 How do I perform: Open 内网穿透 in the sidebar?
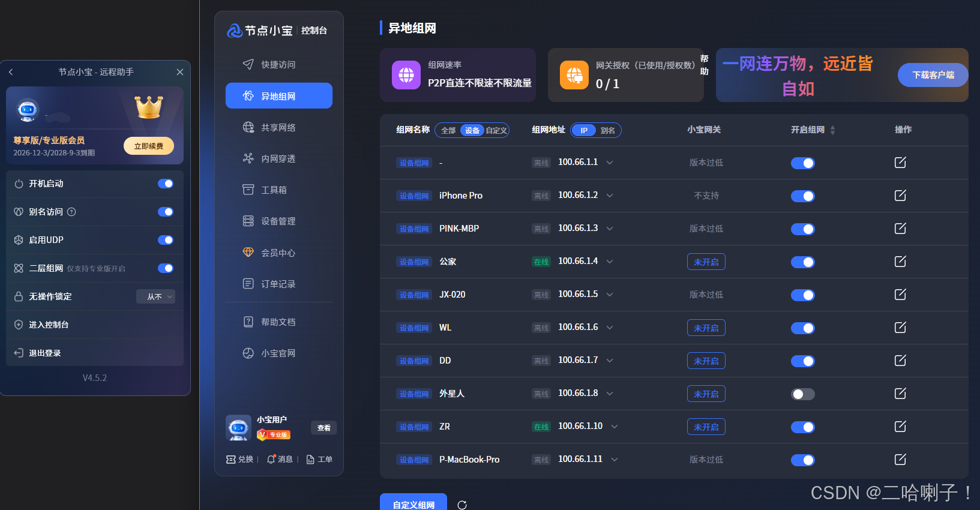pyautogui.click(x=279, y=158)
